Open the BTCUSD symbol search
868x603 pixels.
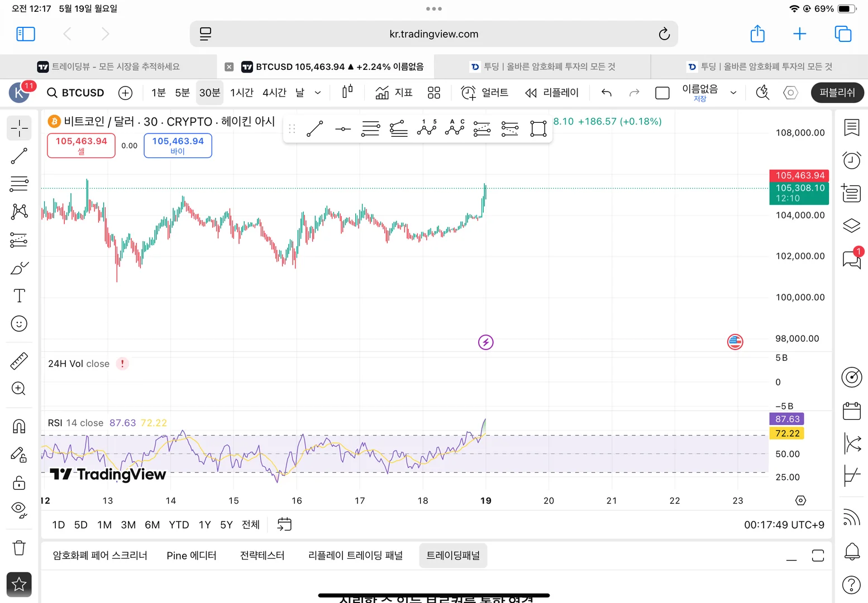click(75, 93)
